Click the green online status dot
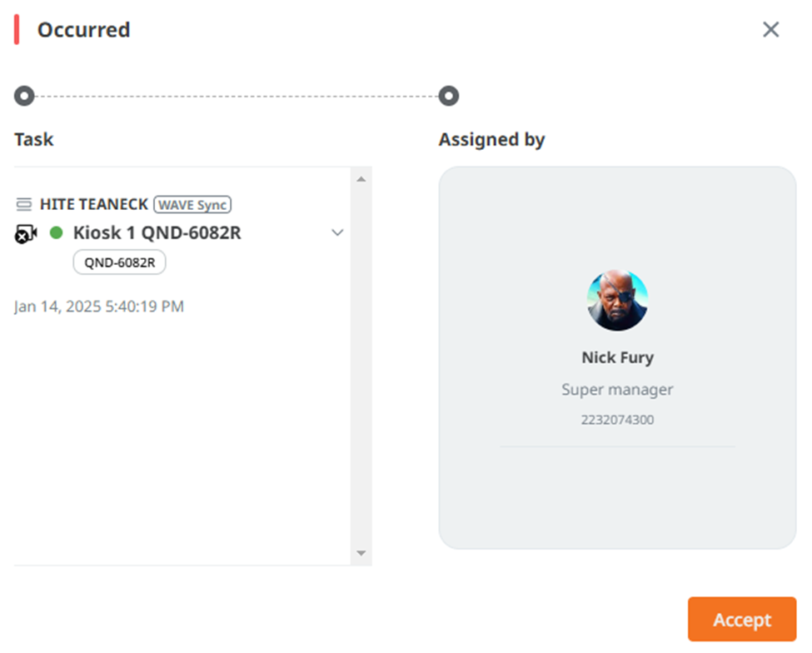 (56, 232)
